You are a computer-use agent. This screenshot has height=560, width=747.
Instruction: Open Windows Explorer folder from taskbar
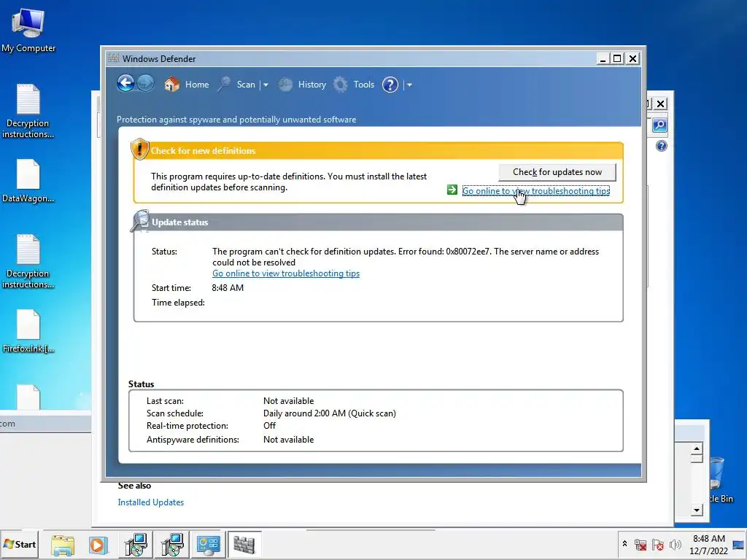point(63,545)
